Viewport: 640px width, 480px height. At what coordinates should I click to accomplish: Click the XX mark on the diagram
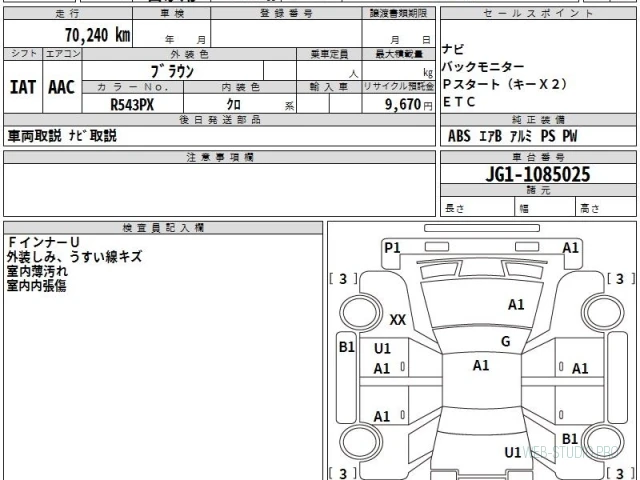point(398,320)
